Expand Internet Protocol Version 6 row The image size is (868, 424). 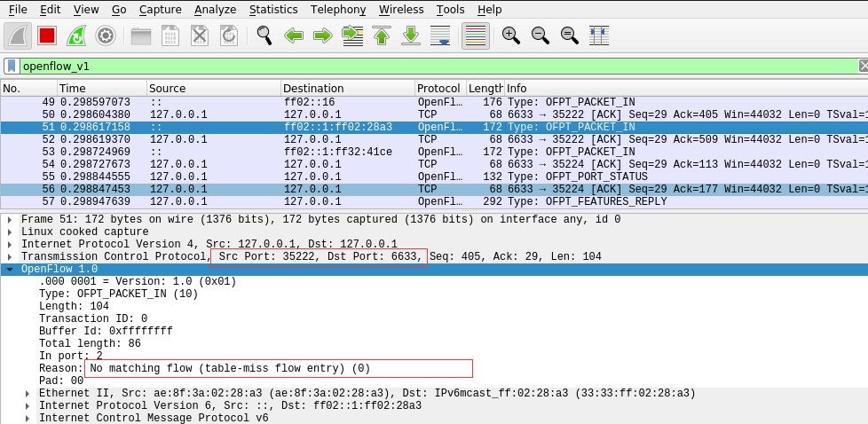coord(28,405)
